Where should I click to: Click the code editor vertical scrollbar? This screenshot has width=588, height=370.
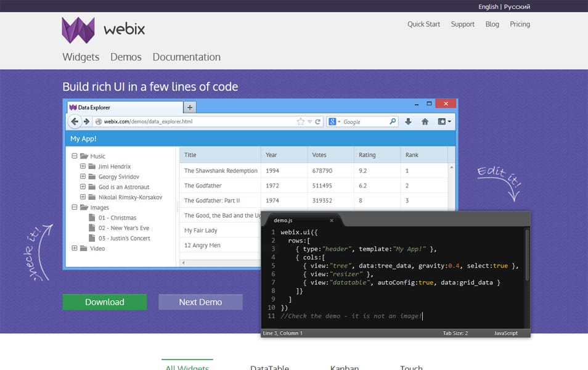coord(527,255)
